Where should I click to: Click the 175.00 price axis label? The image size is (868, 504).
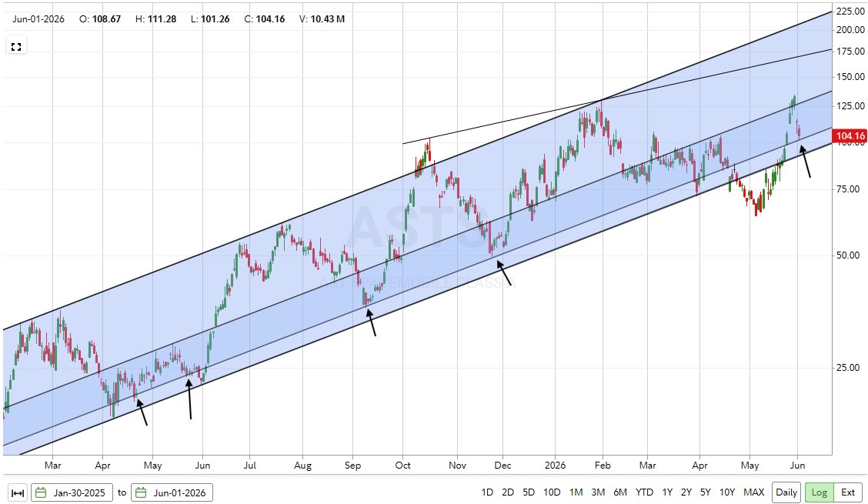point(850,52)
